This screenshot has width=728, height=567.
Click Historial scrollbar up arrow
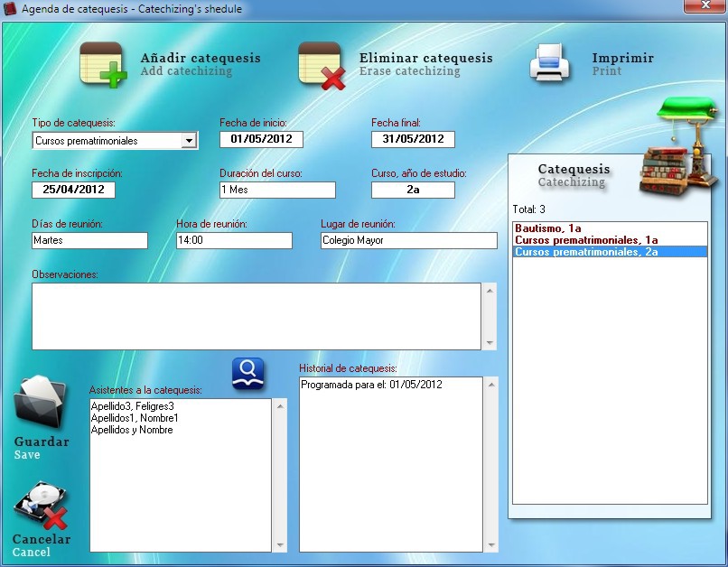[491, 385]
